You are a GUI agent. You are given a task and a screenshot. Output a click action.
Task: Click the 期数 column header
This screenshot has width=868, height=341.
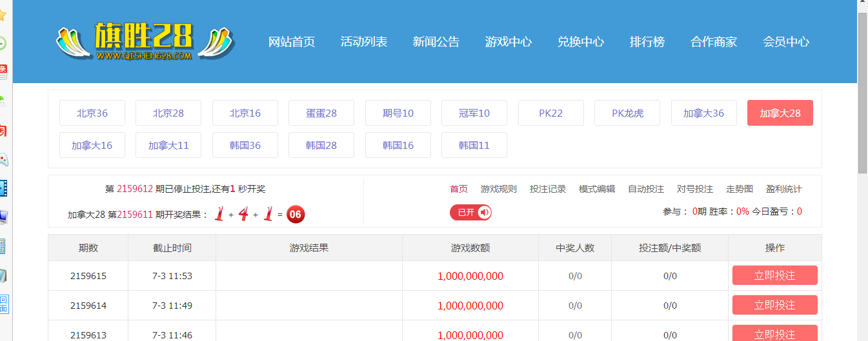point(88,248)
